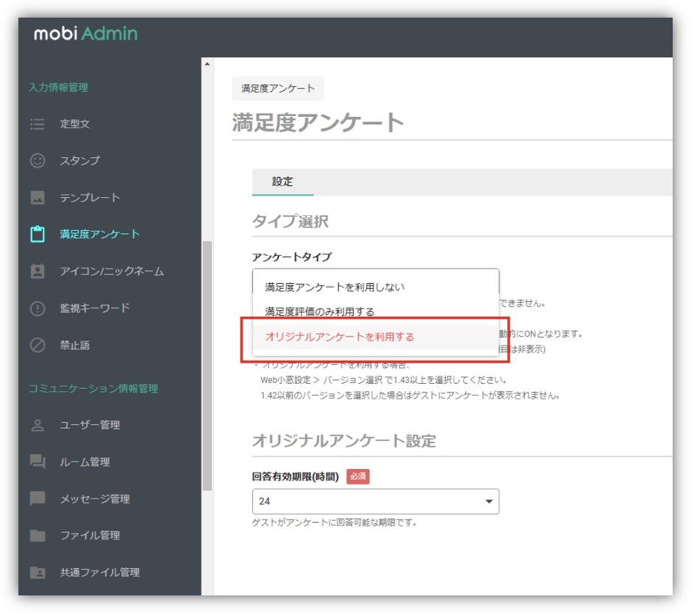Image resolution: width=694 pixels, height=616 pixels.
Task: Click the 定型文 list icon
Action: [x=37, y=124]
